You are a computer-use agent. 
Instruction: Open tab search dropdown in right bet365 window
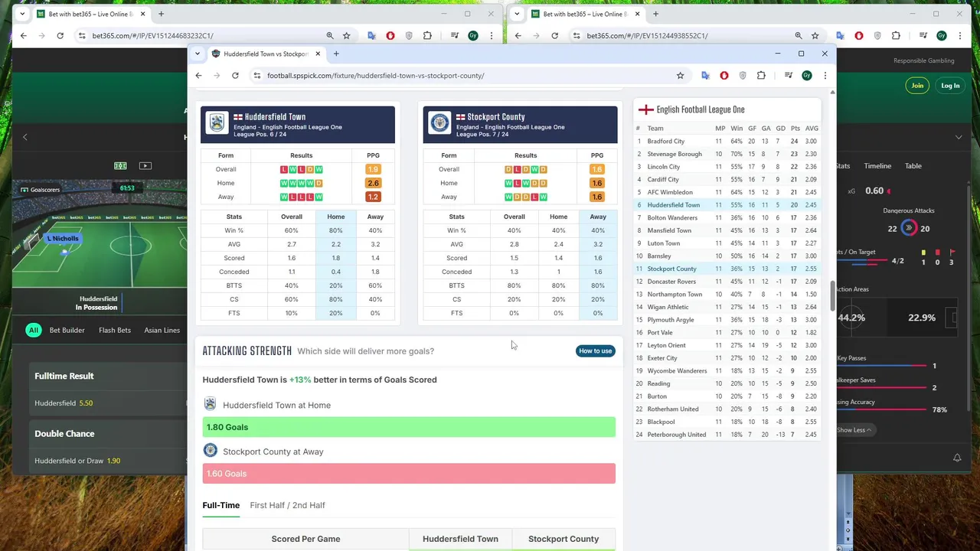click(x=516, y=14)
